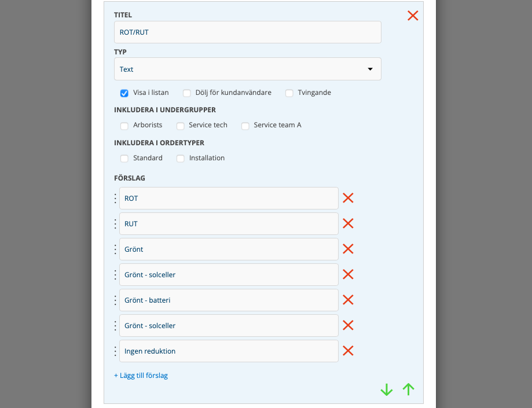
Task: Enable Installation order type checkbox
Action: pos(180,159)
